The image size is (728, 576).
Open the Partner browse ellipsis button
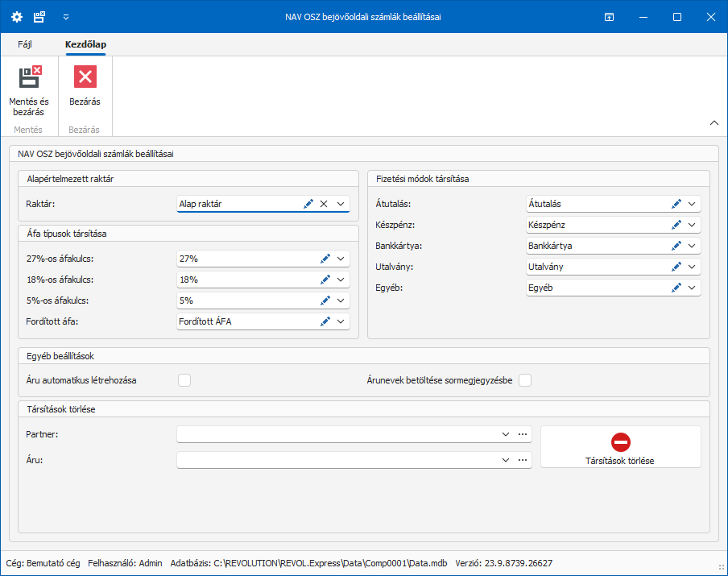[523, 434]
